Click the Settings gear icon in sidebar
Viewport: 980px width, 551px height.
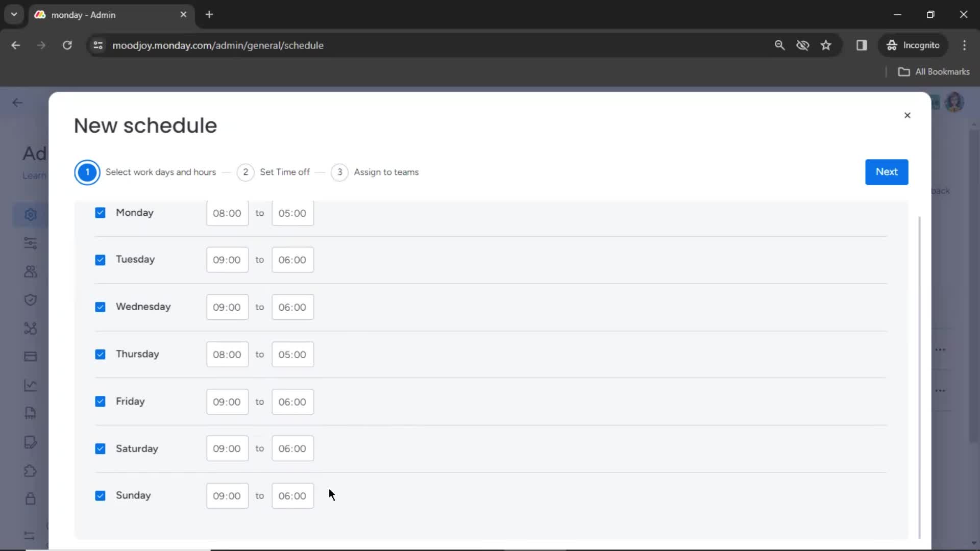click(x=30, y=214)
